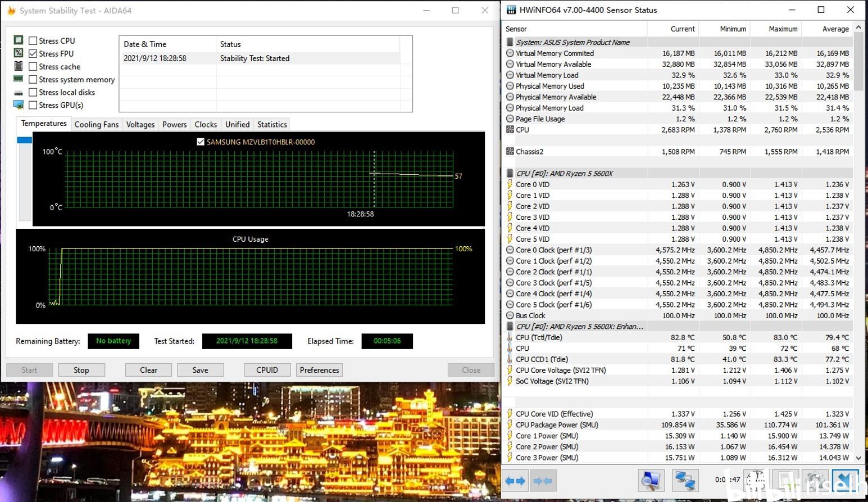Open the Voltages tab
This screenshot has width=868, height=502.
140,125
